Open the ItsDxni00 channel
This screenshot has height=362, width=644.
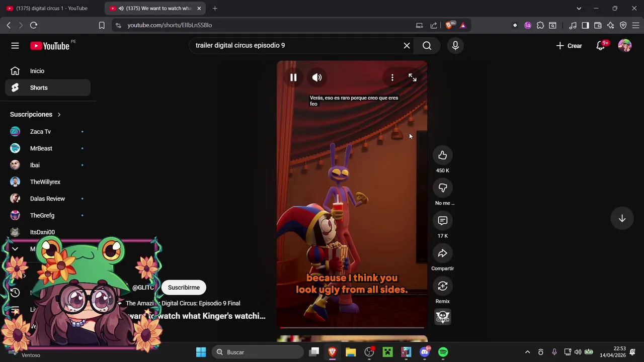(x=48, y=232)
